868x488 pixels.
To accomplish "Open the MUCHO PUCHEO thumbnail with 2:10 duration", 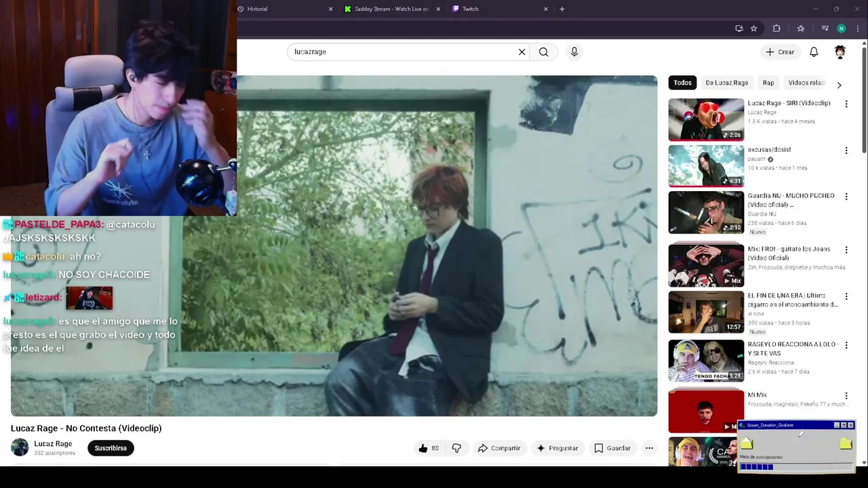I will click(706, 212).
